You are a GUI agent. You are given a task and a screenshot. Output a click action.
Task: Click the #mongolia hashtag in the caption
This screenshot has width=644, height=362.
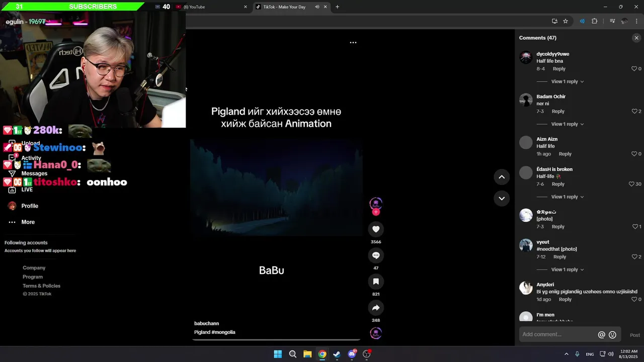pos(223,332)
